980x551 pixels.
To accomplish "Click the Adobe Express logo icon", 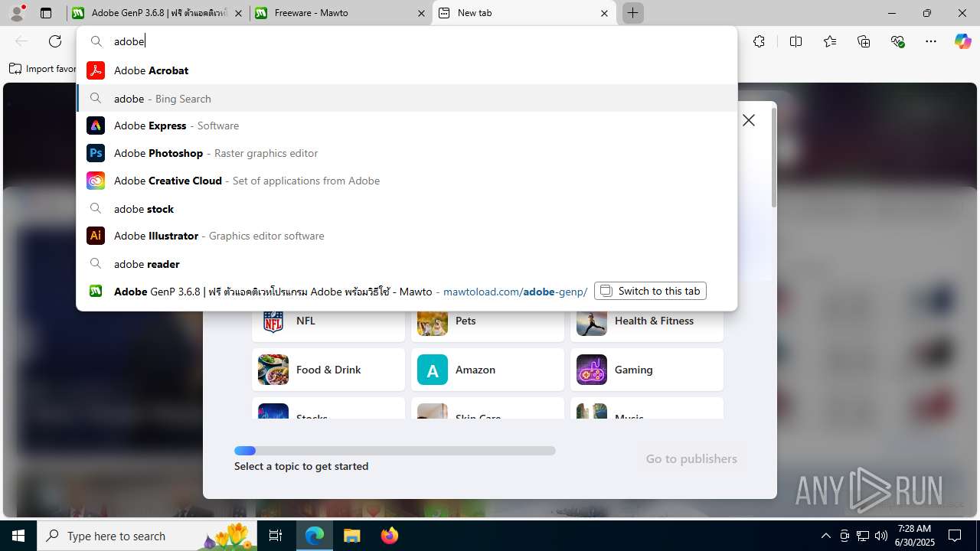I will coord(96,126).
